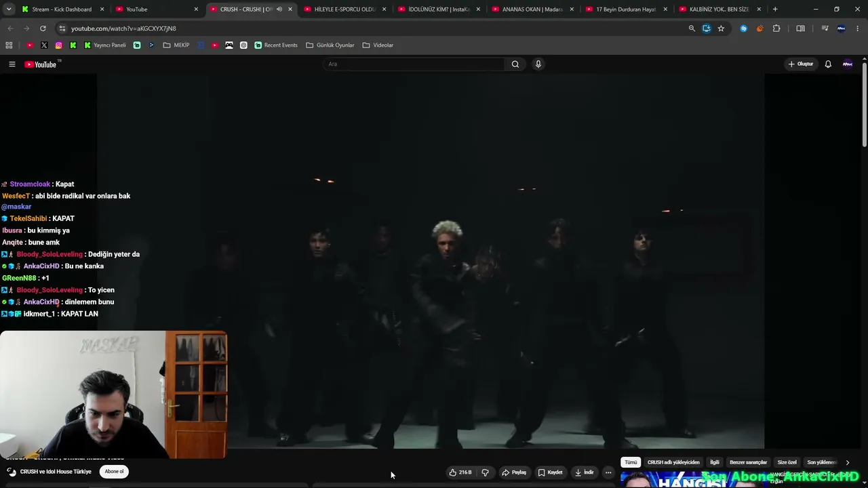Viewport: 868px width, 488px height.
Task: Open YouTube notifications bell
Action: (828, 64)
